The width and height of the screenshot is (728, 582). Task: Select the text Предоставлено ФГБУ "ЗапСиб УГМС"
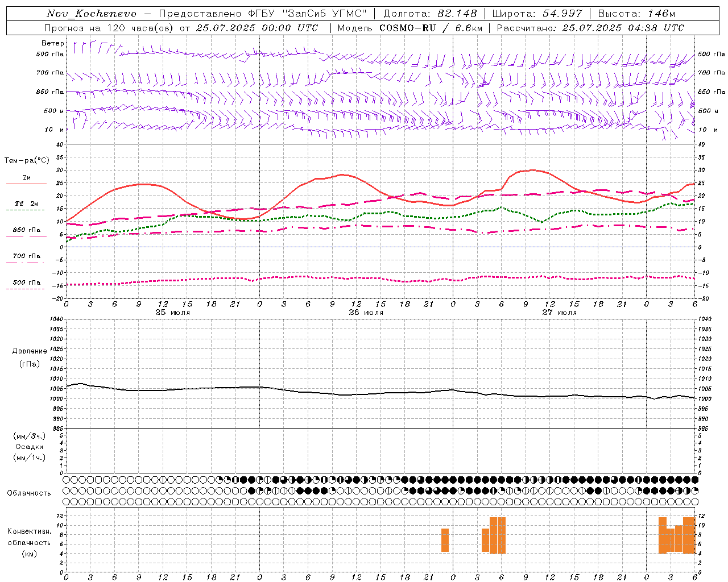pyautogui.click(x=263, y=14)
